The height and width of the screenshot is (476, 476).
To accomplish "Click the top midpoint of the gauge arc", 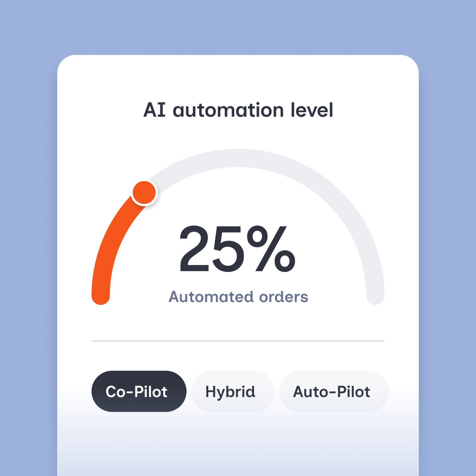I will click(238, 158).
